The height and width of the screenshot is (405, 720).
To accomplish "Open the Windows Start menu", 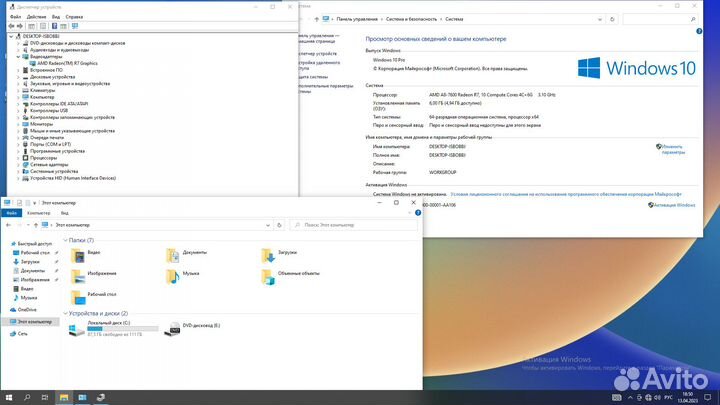I will (9, 398).
